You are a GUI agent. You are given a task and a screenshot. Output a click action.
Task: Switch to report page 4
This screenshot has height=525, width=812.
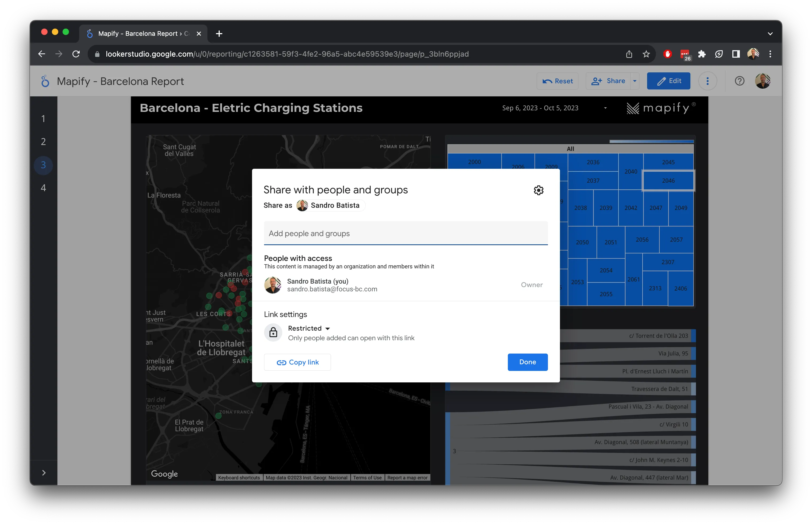43,188
